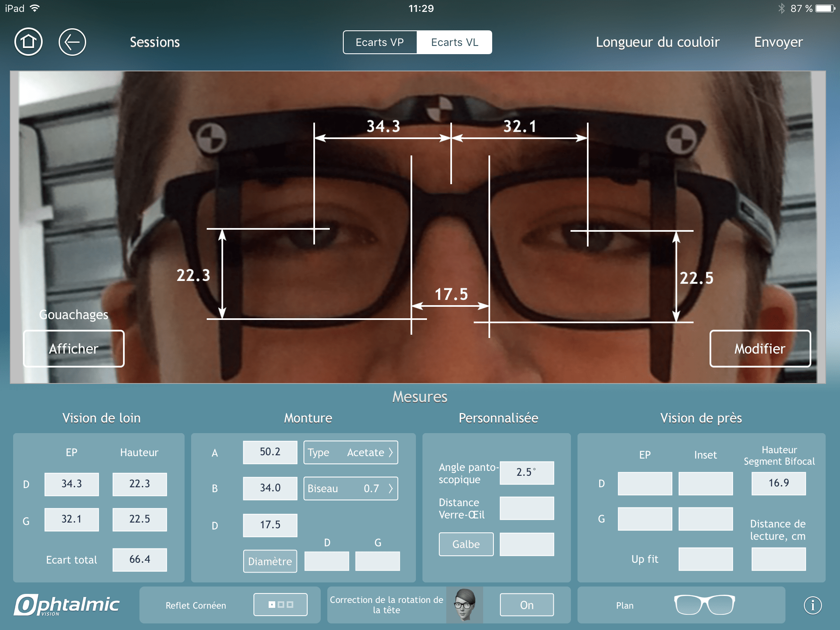Click the Ophtalmic Vision logo
This screenshot has height=630, width=840.
67,605
